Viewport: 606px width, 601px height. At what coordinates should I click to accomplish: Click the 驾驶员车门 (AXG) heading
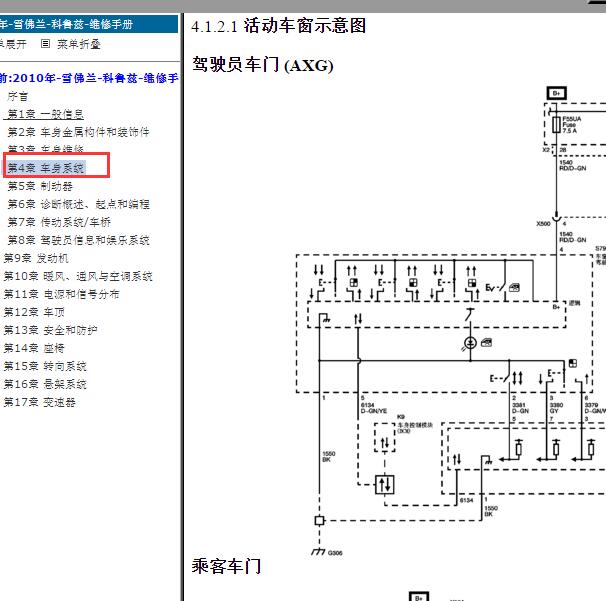pyautogui.click(x=262, y=65)
